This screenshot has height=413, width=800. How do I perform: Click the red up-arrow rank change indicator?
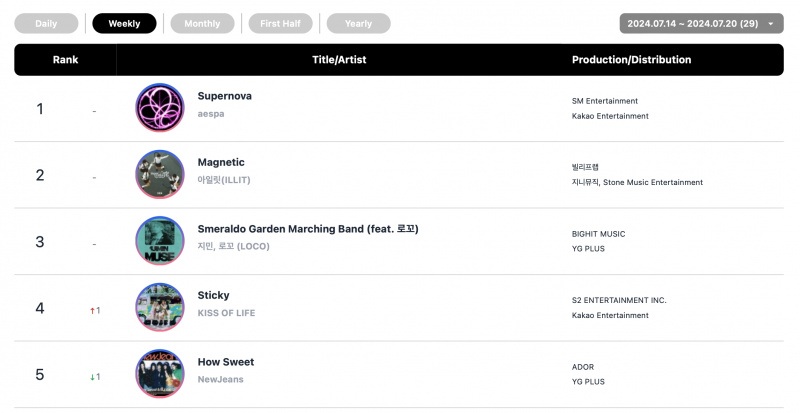pos(92,310)
